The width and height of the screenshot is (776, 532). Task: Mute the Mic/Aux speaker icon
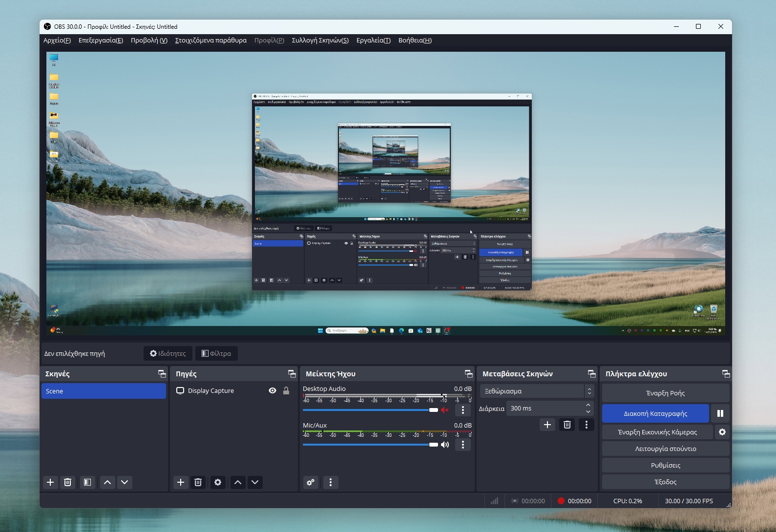click(444, 445)
